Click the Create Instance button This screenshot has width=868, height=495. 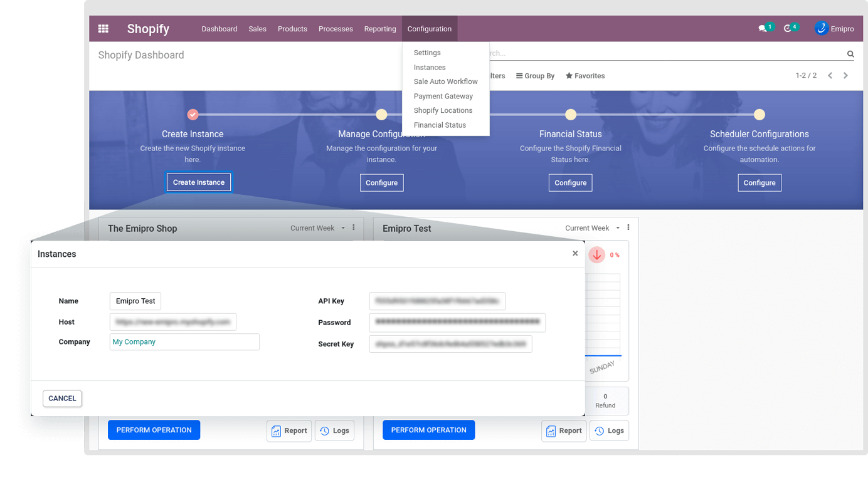pyautogui.click(x=199, y=182)
